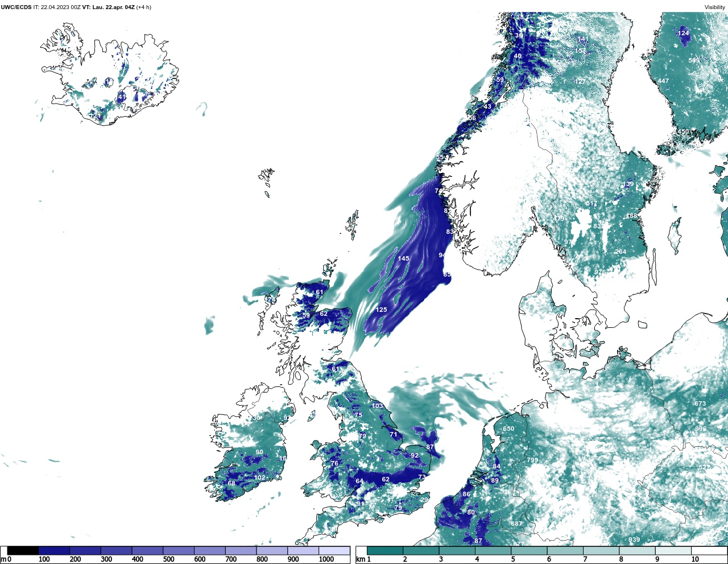Click the '(+4 h)' forecast offset text
The width and height of the screenshot is (728, 564).
coord(144,7)
